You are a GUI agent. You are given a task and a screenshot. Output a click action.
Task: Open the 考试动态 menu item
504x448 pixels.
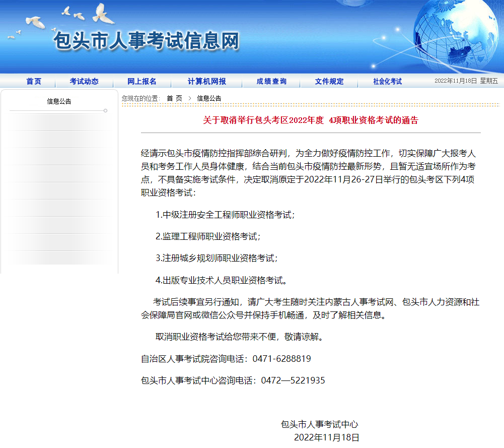[84, 81]
